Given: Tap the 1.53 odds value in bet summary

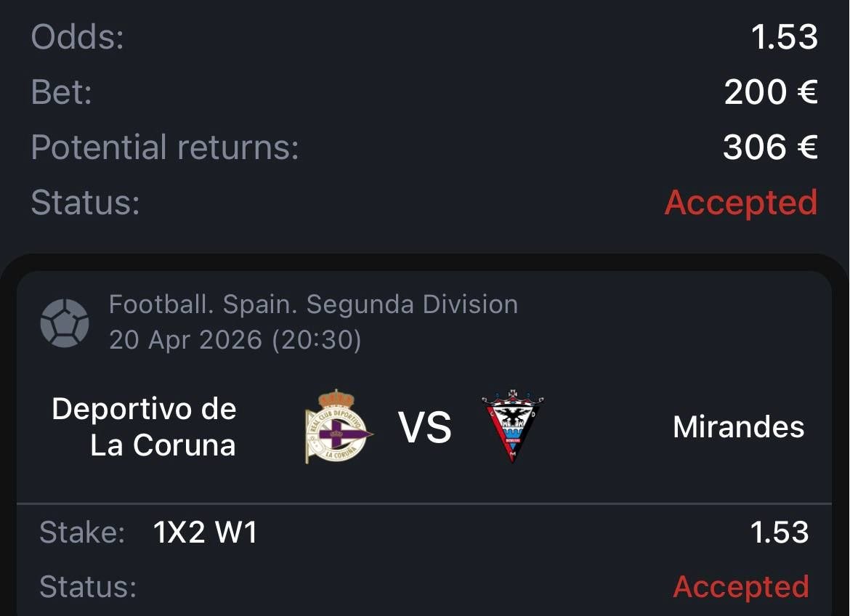Looking at the screenshot, I should pyautogui.click(x=785, y=37).
